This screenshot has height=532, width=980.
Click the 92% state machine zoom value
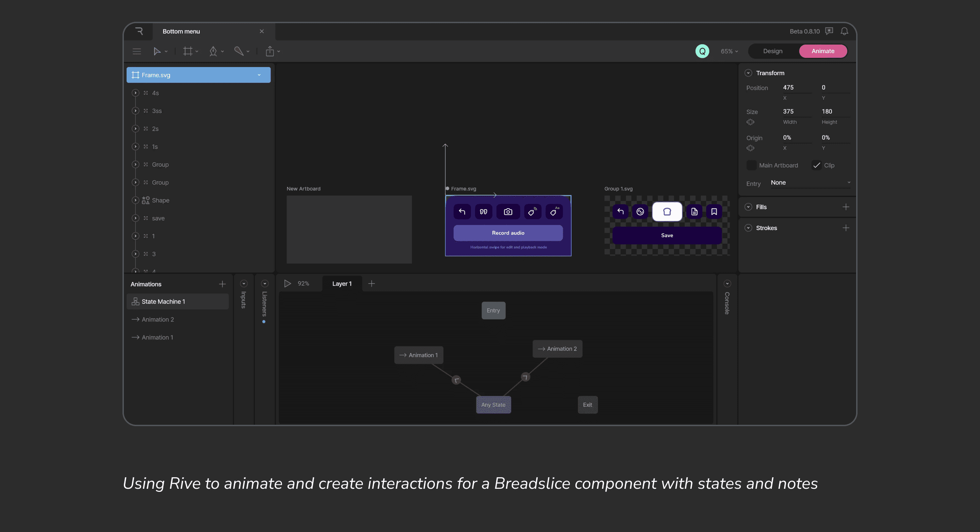pyautogui.click(x=303, y=284)
